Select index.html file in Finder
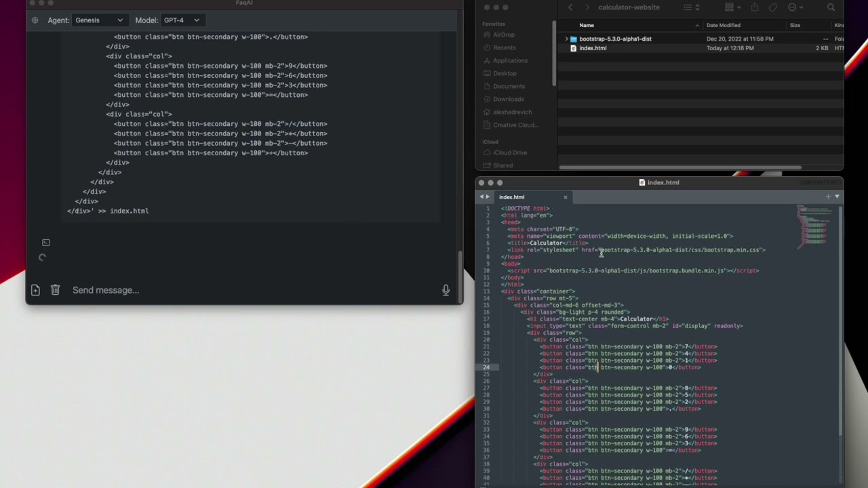868x488 pixels. [593, 48]
